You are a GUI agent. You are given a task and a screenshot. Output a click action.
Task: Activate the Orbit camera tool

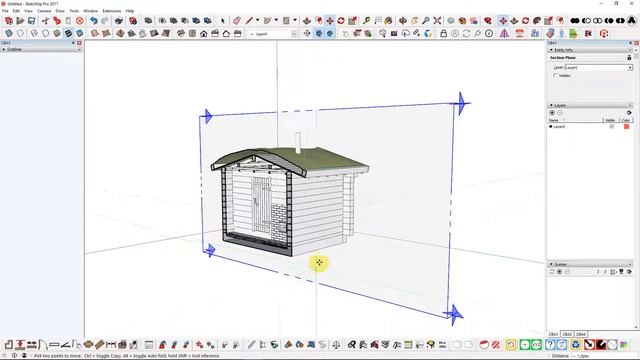pos(403,20)
